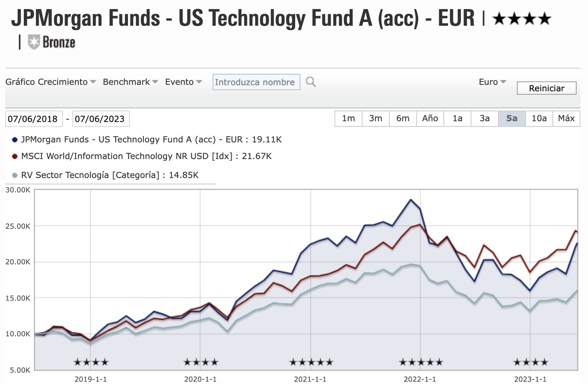588x384 pixels.
Task: Click the 2021 five-star rating marker
Action: tap(311, 362)
